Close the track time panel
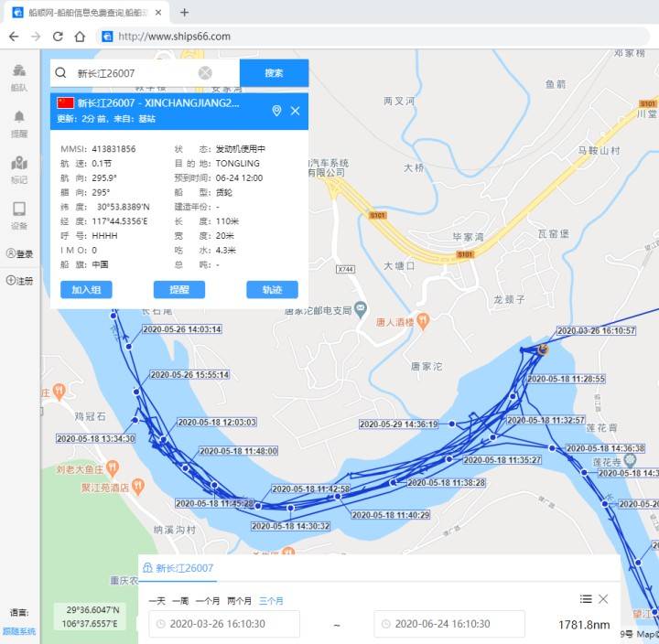659x644 pixels. (x=603, y=598)
